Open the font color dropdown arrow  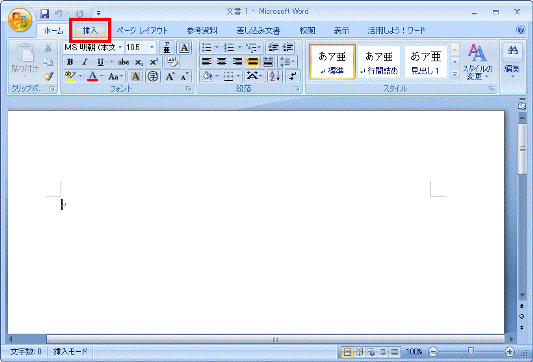pos(102,76)
